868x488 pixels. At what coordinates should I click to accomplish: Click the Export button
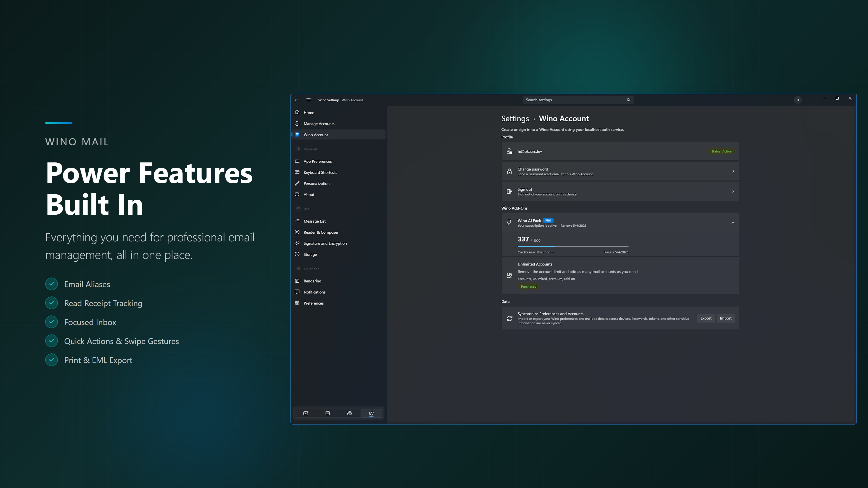click(x=706, y=318)
